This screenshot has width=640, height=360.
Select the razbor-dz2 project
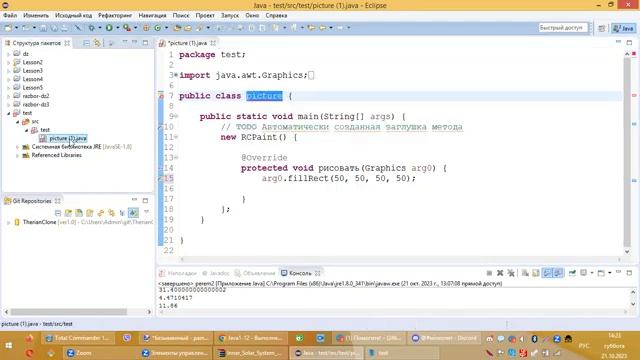[36, 96]
